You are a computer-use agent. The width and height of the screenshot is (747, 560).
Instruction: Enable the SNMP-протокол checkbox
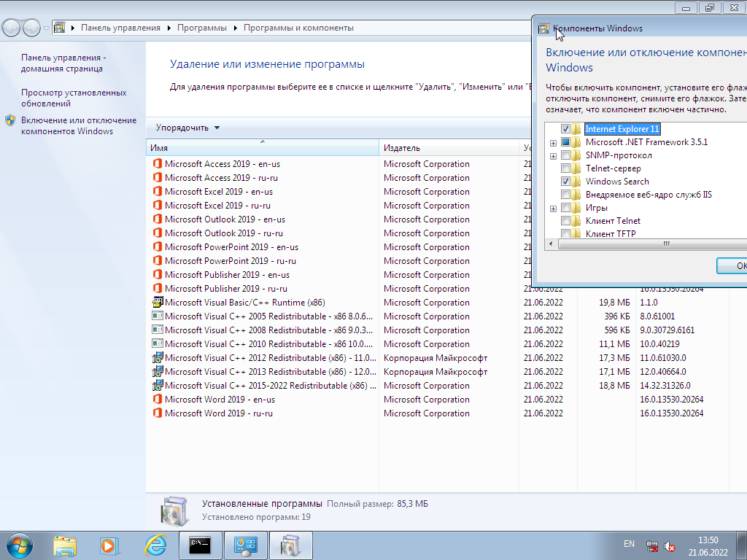(565, 155)
